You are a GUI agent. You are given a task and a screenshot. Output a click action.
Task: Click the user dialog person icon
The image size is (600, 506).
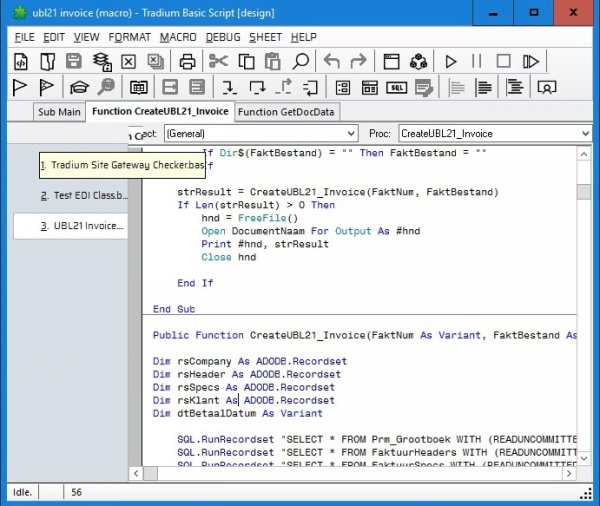click(547, 88)
